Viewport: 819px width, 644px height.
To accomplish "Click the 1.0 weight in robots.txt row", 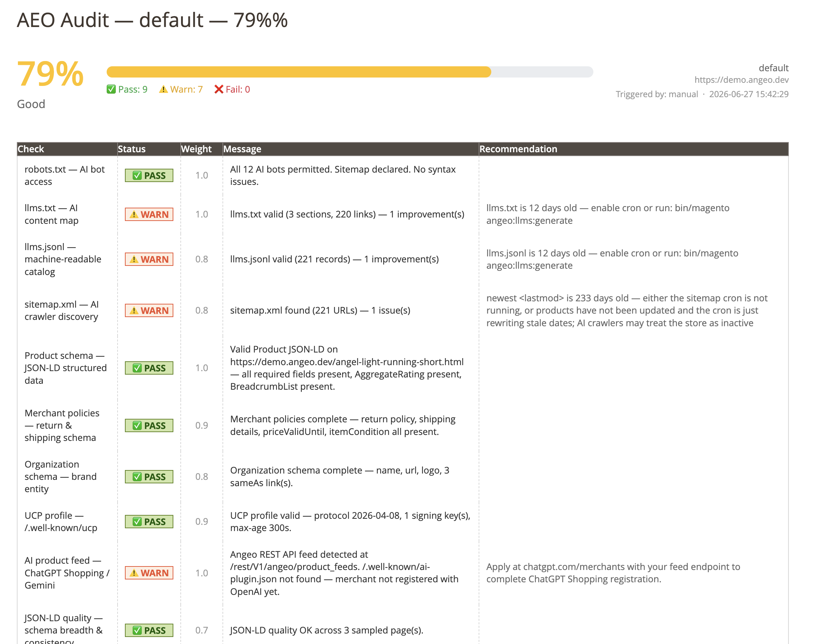I will 201,175.
